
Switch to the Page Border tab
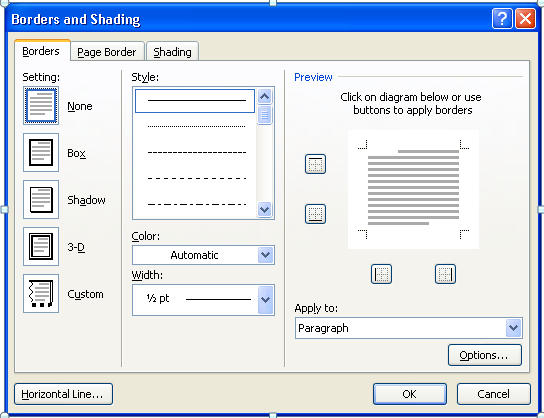coord(107,52)
